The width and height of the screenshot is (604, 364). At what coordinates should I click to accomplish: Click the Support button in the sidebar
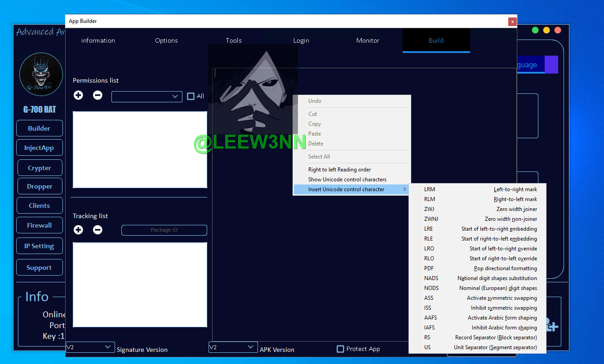39,268
